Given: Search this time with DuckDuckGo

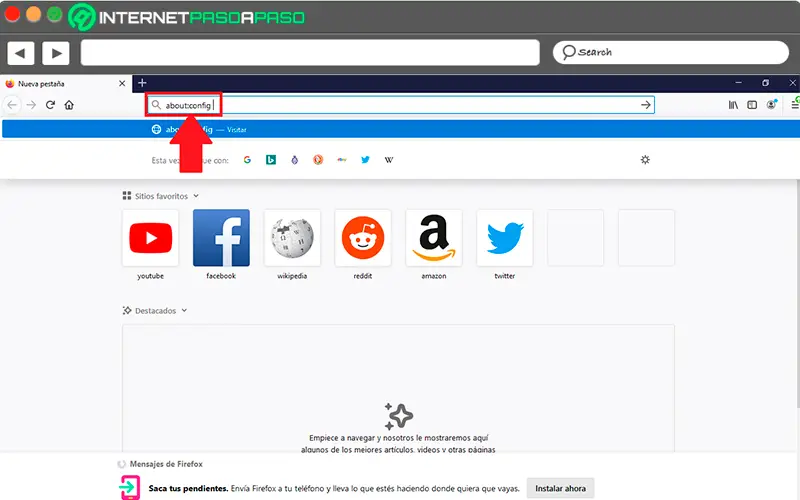Looking at the screenshot, I should point(318,160).
